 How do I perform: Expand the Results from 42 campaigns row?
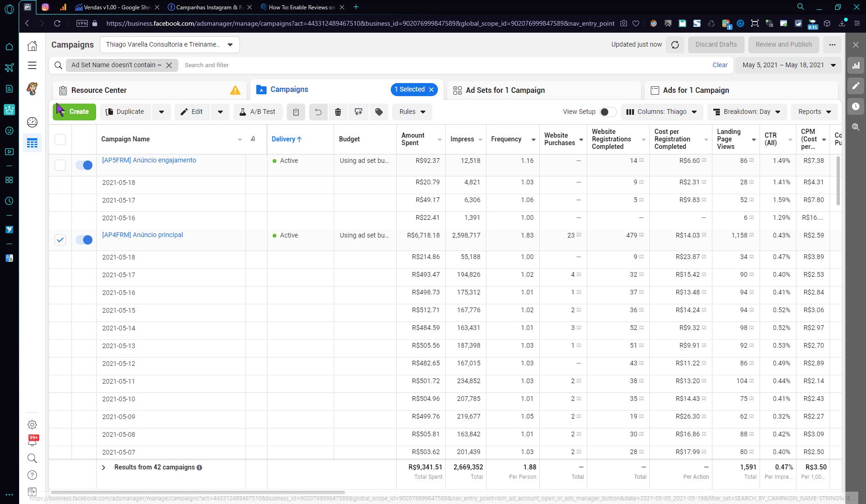coord(104,468)
